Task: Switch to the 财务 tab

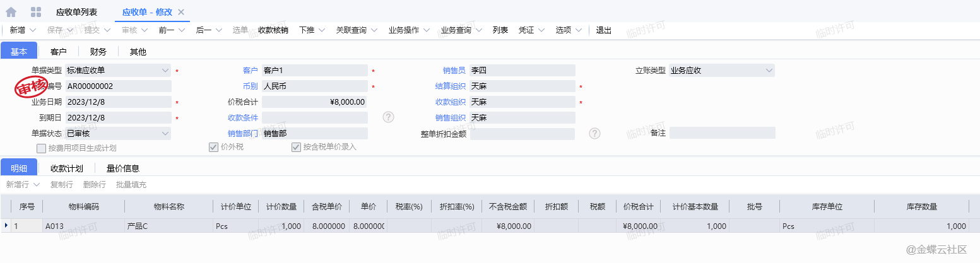Action: coord(98,52)
